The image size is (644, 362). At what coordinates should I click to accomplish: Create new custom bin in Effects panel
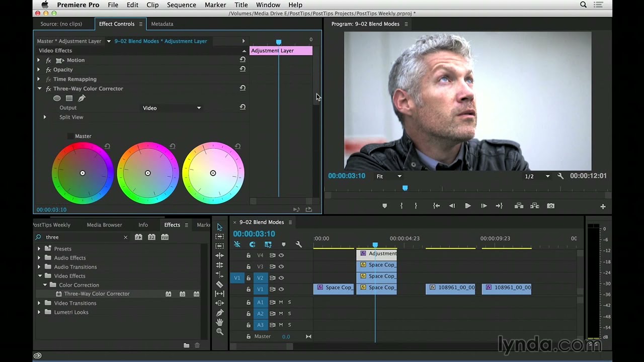[186, 345]
